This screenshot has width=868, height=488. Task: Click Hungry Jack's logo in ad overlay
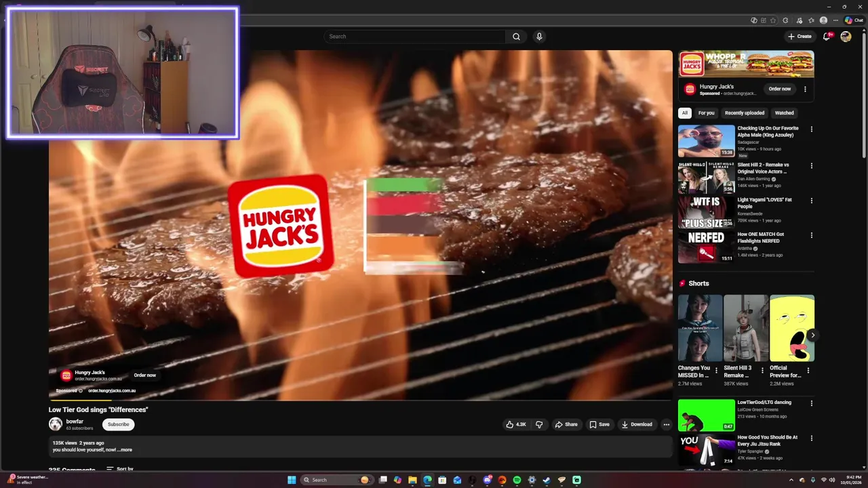66,375
